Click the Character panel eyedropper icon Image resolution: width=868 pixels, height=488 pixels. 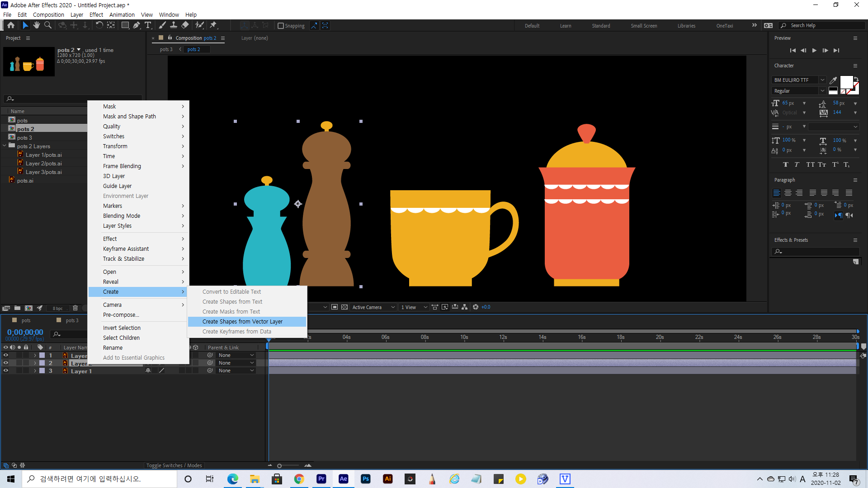833,80
